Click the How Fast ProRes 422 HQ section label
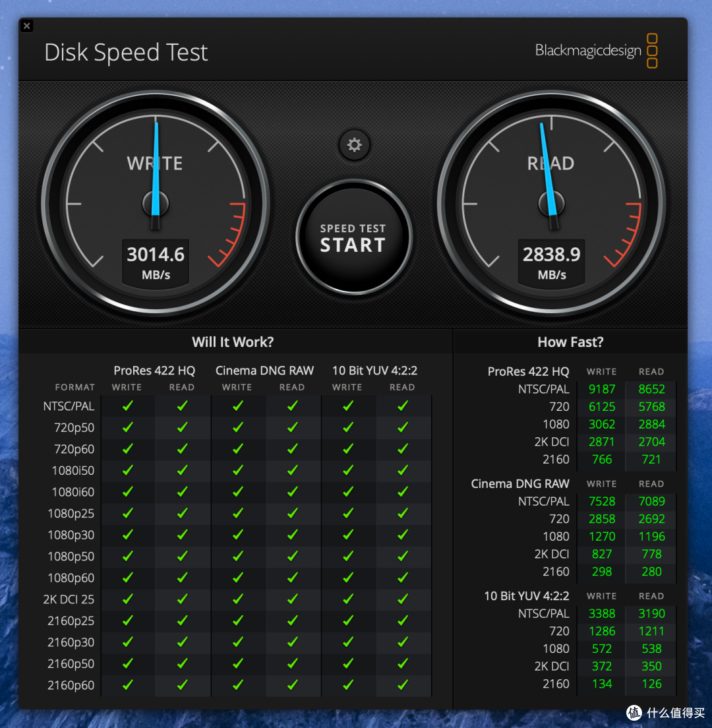Screen dimensions: 712x728 click(x=528, y=371)
